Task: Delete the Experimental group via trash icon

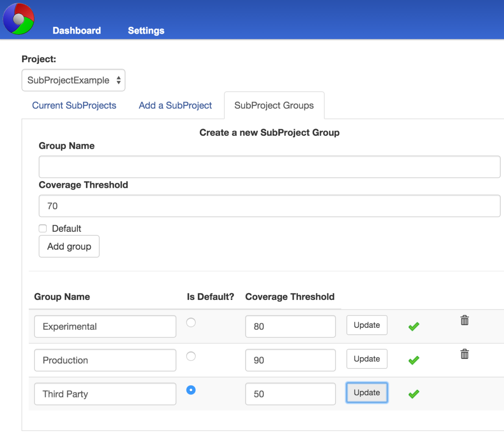Action: 465,320
